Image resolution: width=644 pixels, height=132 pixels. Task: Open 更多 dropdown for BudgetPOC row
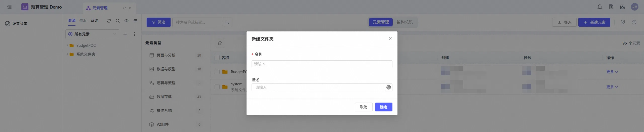[612, 72]
